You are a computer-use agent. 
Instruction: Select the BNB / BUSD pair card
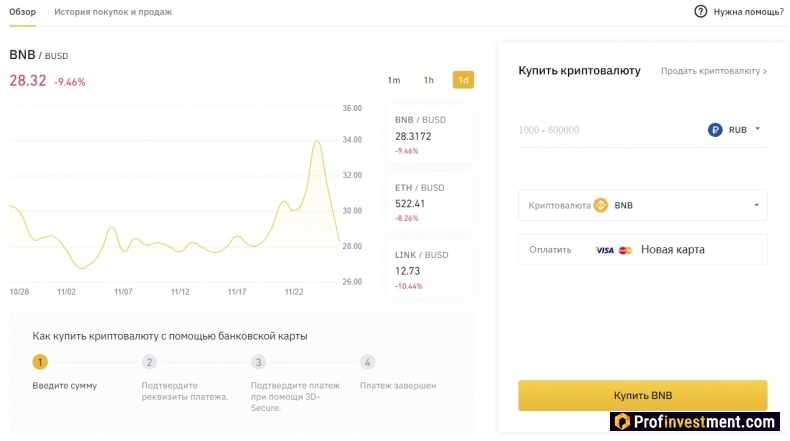pos(430,134)
